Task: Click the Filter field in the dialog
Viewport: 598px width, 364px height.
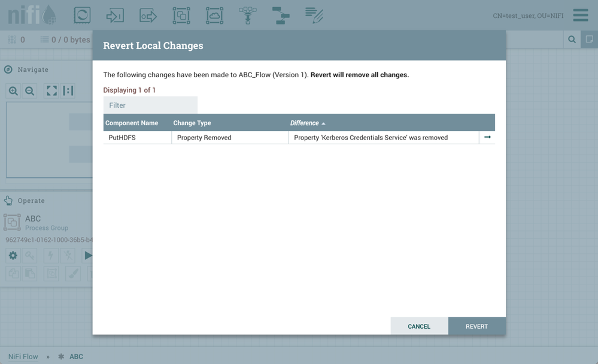Action: point(150,105)
